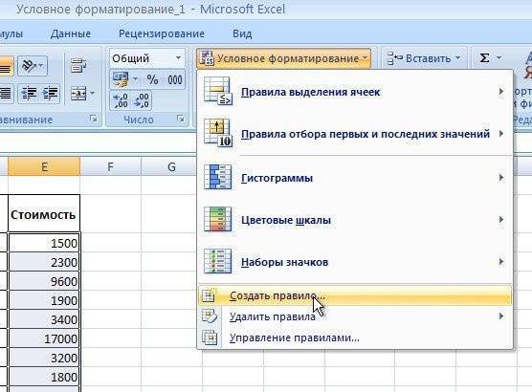The image size is (532, 392).
Task: Expand Правила выделения ячеек submenu arrow
Action: 500,92
